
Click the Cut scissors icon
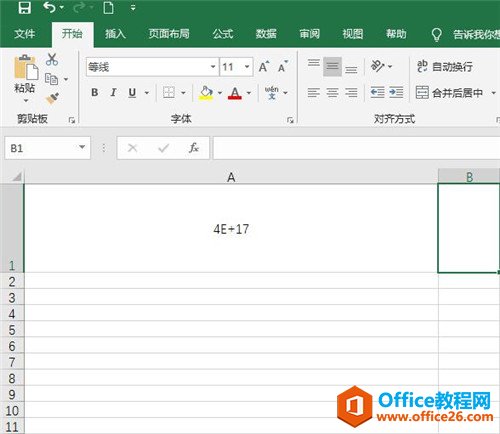pos(52,59)
